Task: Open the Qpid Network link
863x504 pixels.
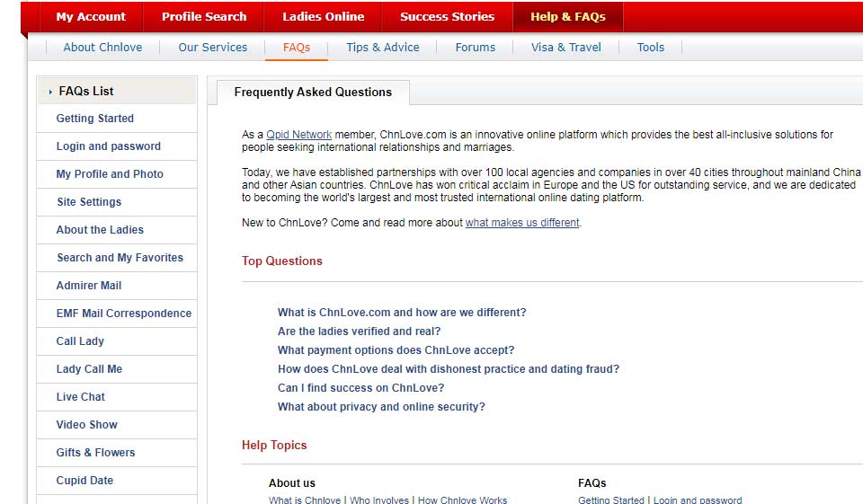Action: (x=298, y=135)
